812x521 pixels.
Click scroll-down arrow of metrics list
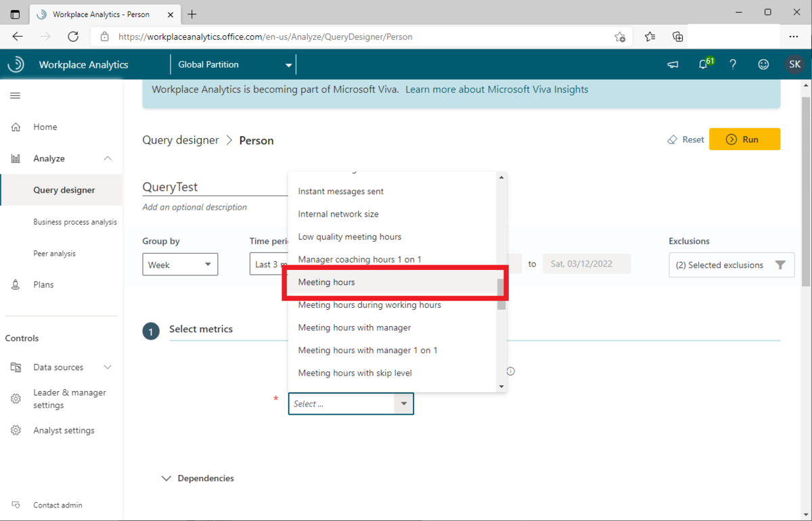tap(501, 386)
